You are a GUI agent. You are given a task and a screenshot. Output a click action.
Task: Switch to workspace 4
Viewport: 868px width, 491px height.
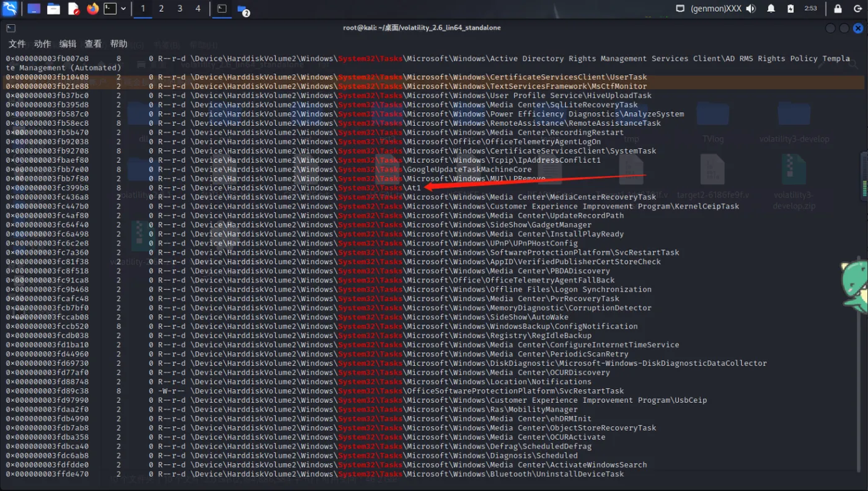pyautogui.click(x=198, y=9)
